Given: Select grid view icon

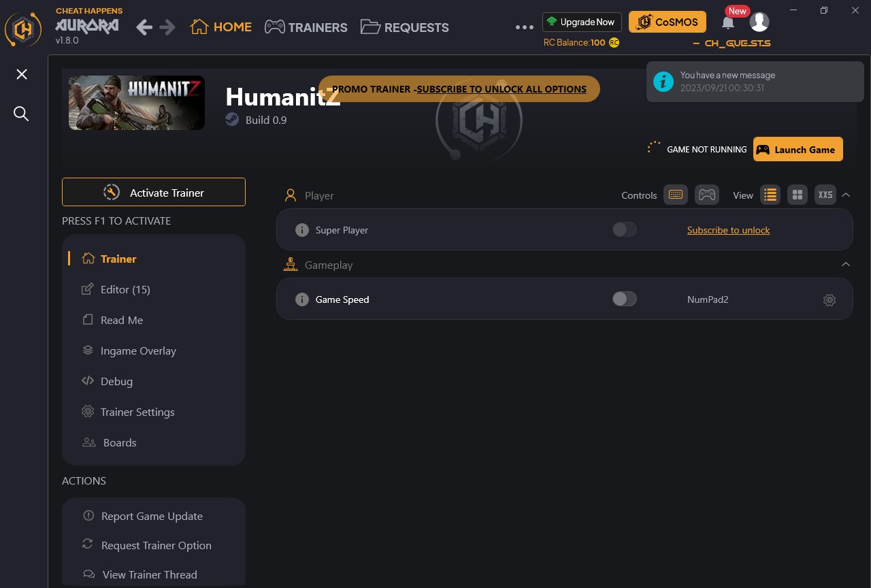Looking at the screenshot, I should [798, 195].
